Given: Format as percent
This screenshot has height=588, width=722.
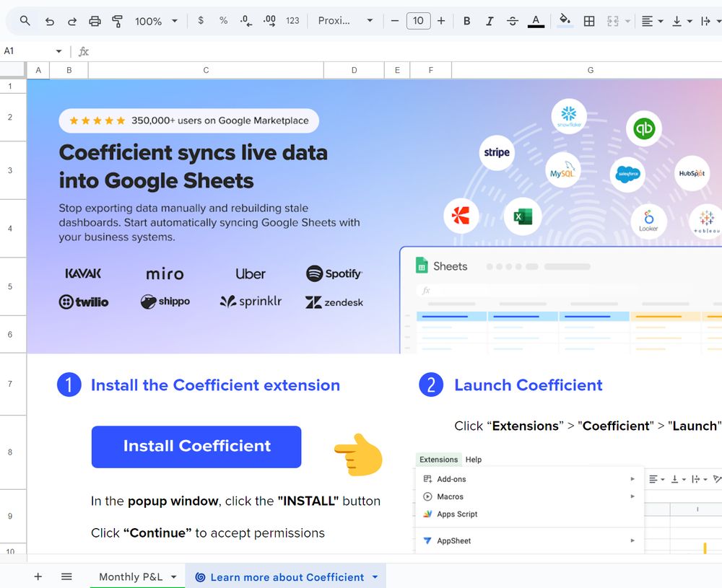Looking at the screenshot, I should (x=223, y=21).
